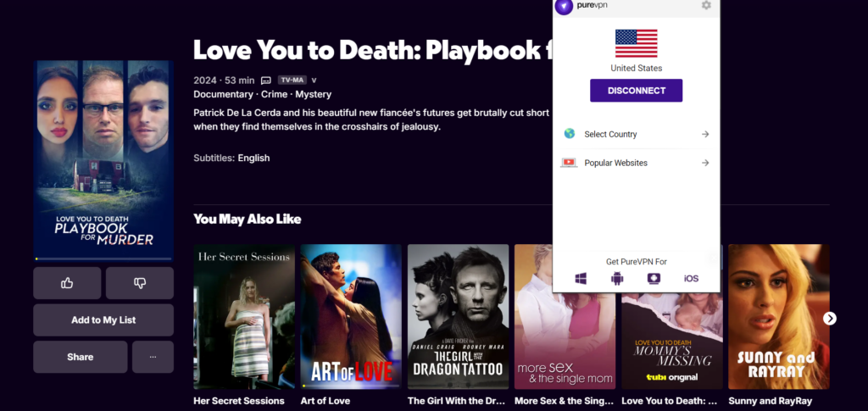Open Art of Love poster
Viewport: 868px width, 411px height.
coord(351,316)
